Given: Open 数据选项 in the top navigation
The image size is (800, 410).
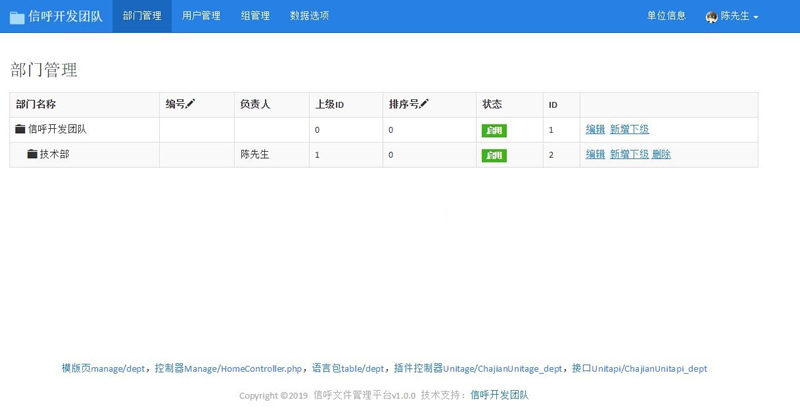Looking at the screenshot, I should [x=309, y=16].
